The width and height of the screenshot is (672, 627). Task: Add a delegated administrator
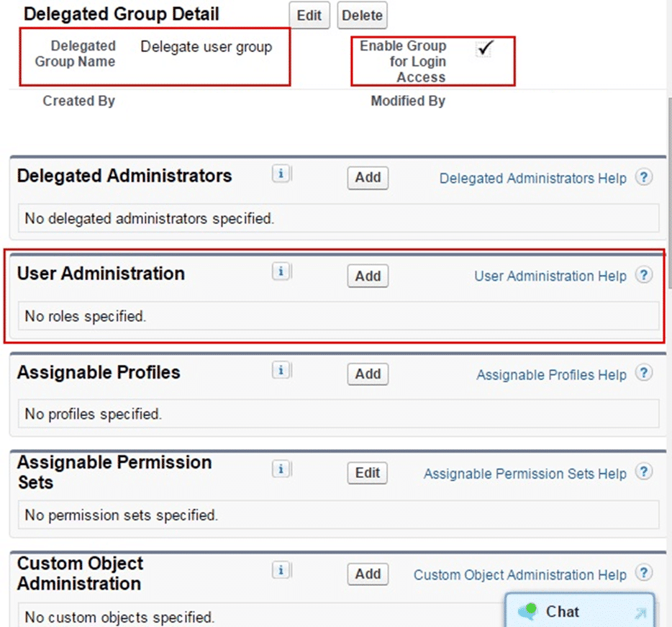tap(368, 178)
